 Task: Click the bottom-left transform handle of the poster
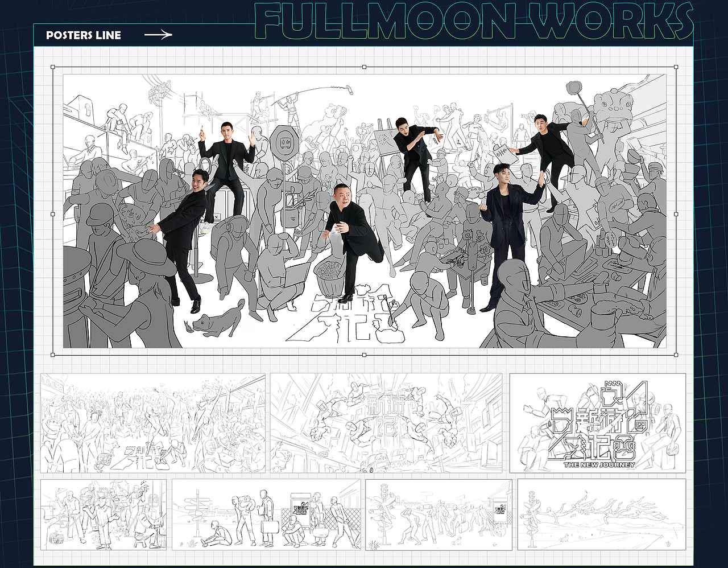point(53,355)
